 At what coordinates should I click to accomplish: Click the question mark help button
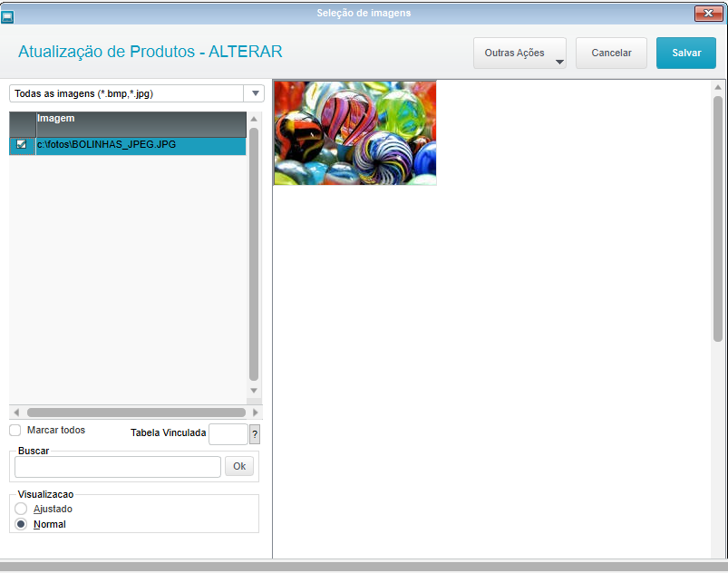(255, 434)
